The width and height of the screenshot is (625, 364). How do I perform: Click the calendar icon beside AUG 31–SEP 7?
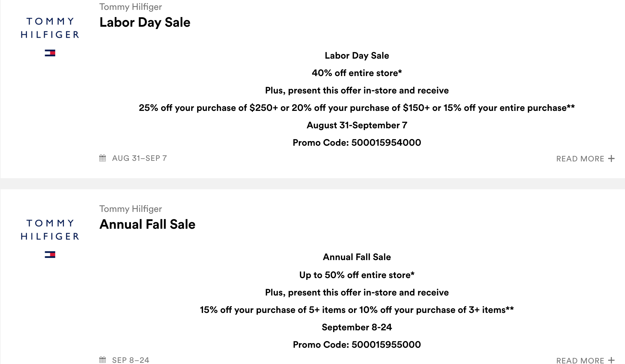(x=103, y=158)
